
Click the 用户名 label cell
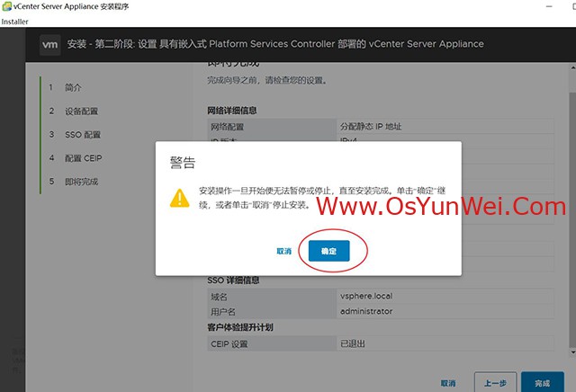click(272, 312)
